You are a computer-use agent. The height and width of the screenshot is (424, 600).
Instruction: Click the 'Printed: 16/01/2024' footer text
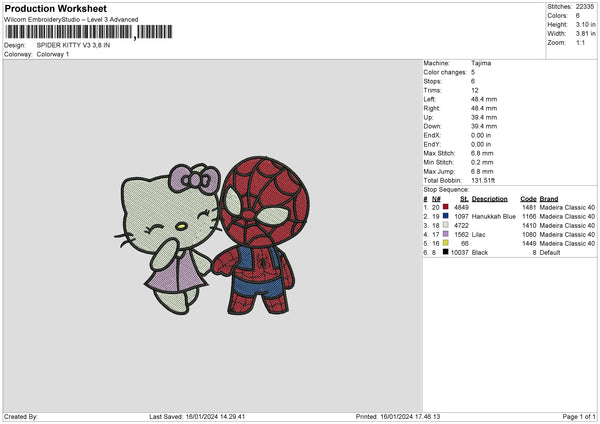398,417
